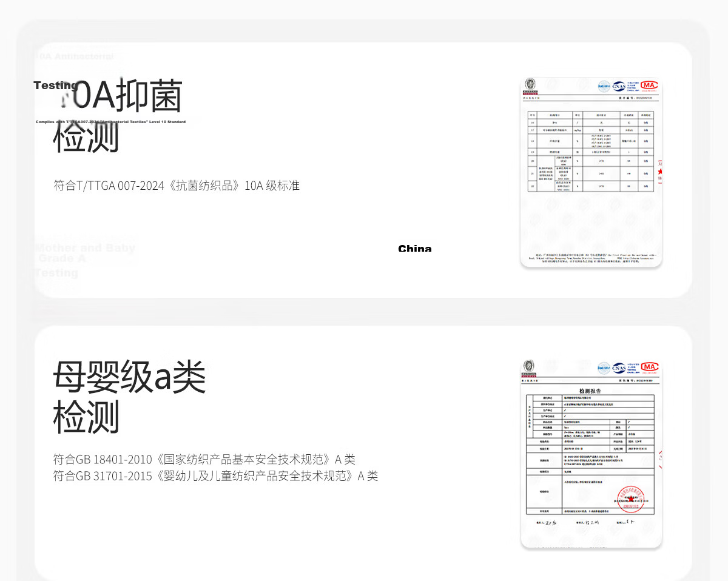This screenshot has height=581, width=728.
Task: Click the line 符合GB 31701-2015《婴幼儿及儿童纺织产品安全技术规范》A 类
Action: [216, 476]
